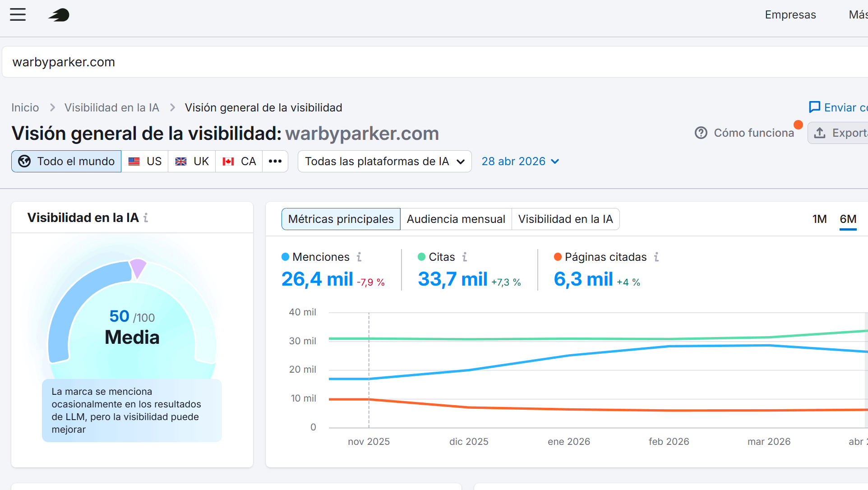Open more regions ellipsis menu
This screenshot has width=868, height=490.
coord(275,162)
